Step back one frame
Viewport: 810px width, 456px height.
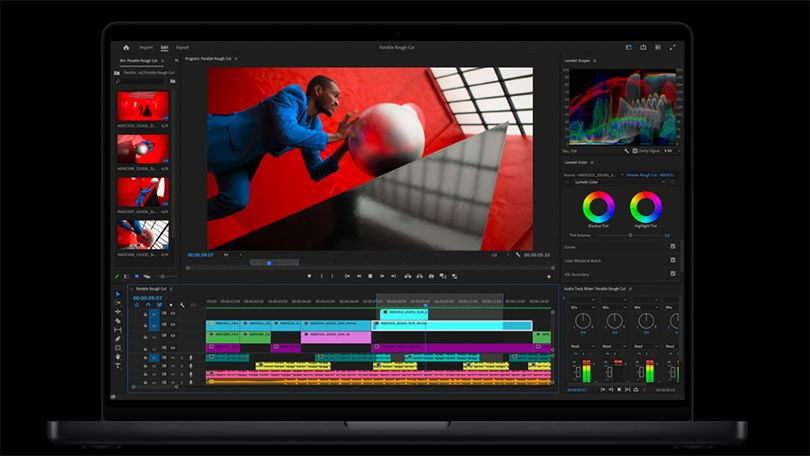point(359,276)
